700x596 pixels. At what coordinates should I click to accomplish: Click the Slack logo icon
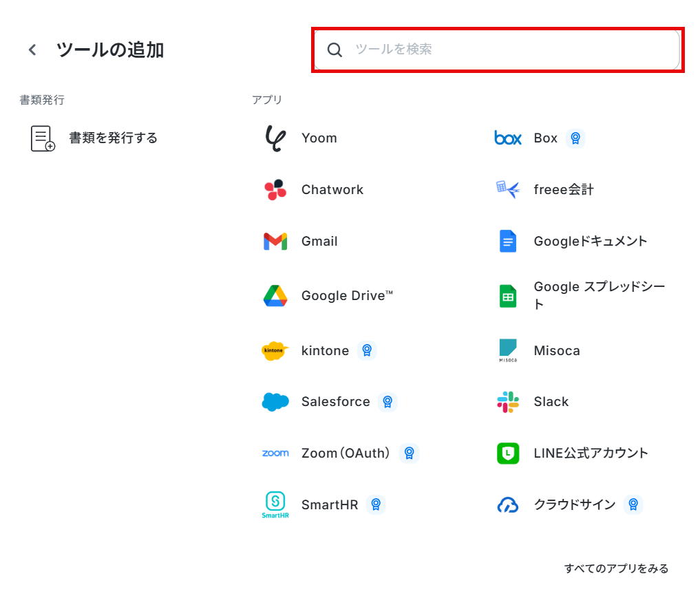tap(508, 402)
